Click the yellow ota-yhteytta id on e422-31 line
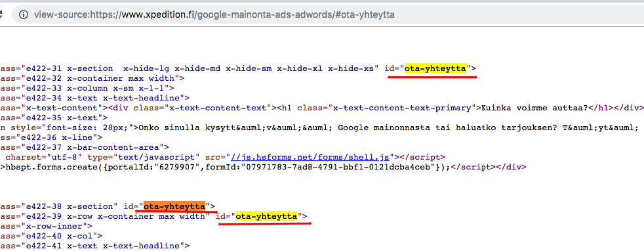The height and width of the screenshot is (251, 644). (435, 68)
